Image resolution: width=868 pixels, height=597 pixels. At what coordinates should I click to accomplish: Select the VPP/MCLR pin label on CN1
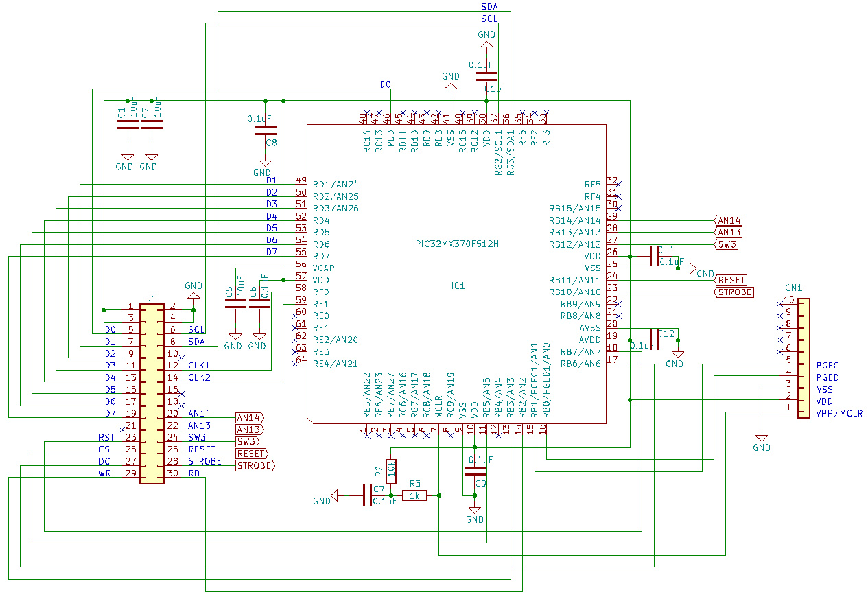839,413
